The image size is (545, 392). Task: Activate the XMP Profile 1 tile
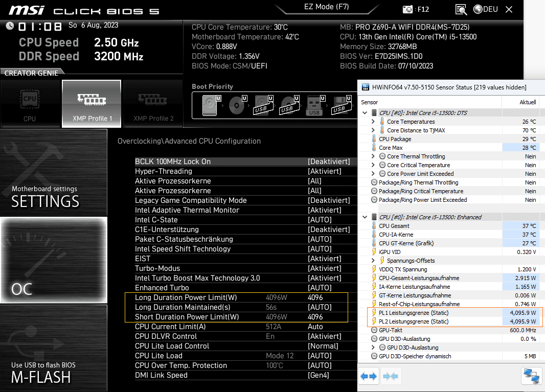pyautogui.click(x=92, y=104)
